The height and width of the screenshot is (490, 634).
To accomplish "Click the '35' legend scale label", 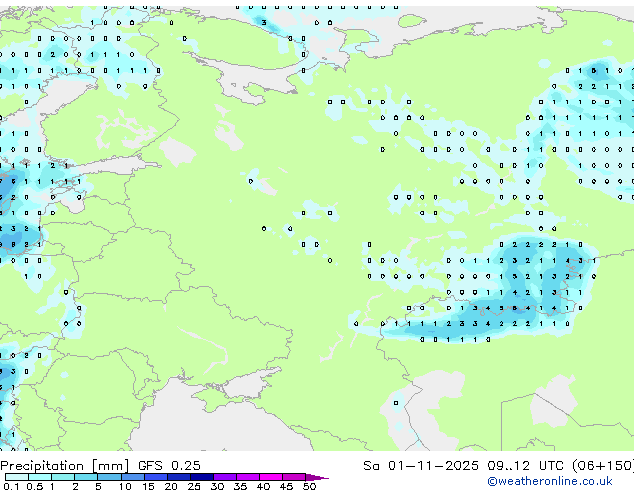I will tap(240, 486).
